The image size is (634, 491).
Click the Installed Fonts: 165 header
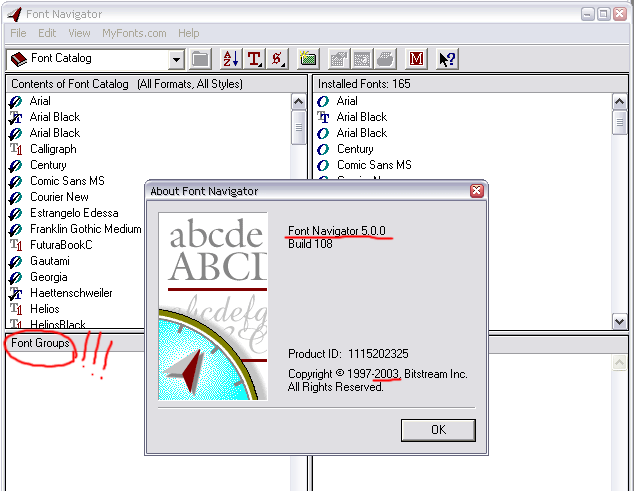point(470,84)
